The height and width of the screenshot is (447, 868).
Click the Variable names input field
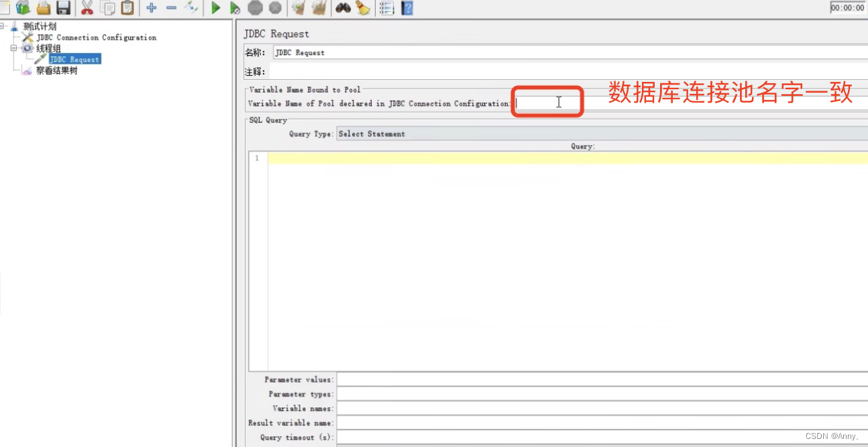[x=602, y=408]
